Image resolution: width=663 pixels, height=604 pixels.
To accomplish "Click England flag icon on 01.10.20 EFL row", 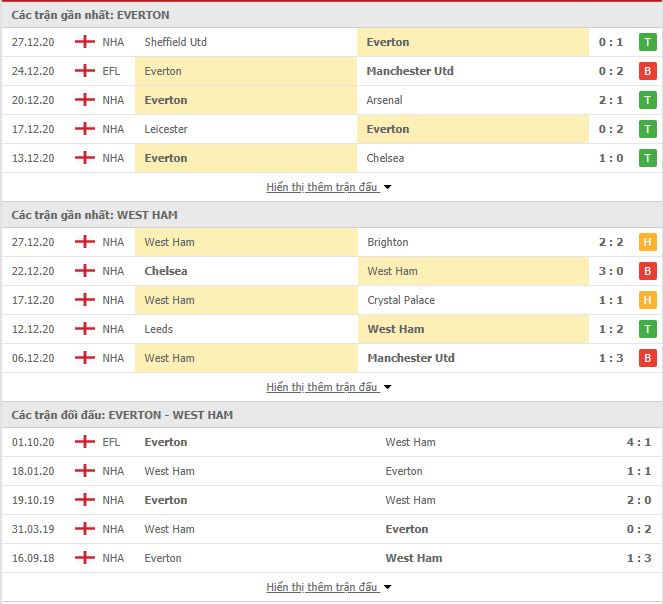I will [85, 442].
